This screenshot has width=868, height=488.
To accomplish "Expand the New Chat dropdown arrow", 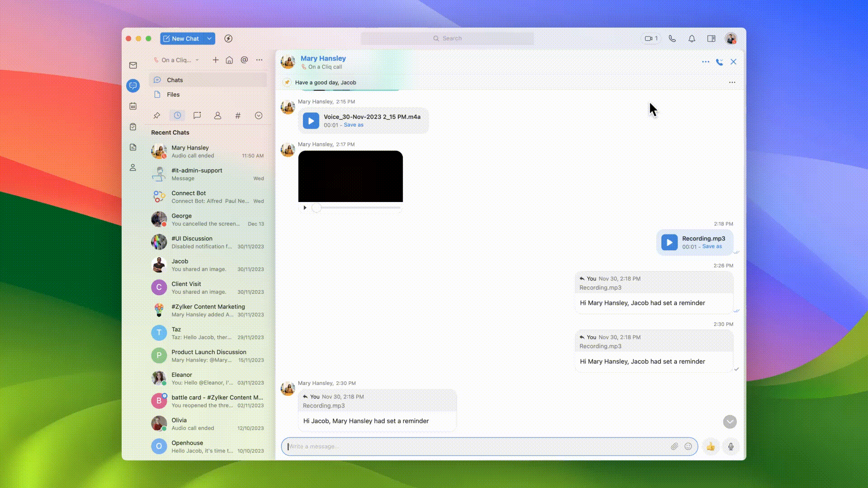I will pyautogui.click(x=209, y=39).
